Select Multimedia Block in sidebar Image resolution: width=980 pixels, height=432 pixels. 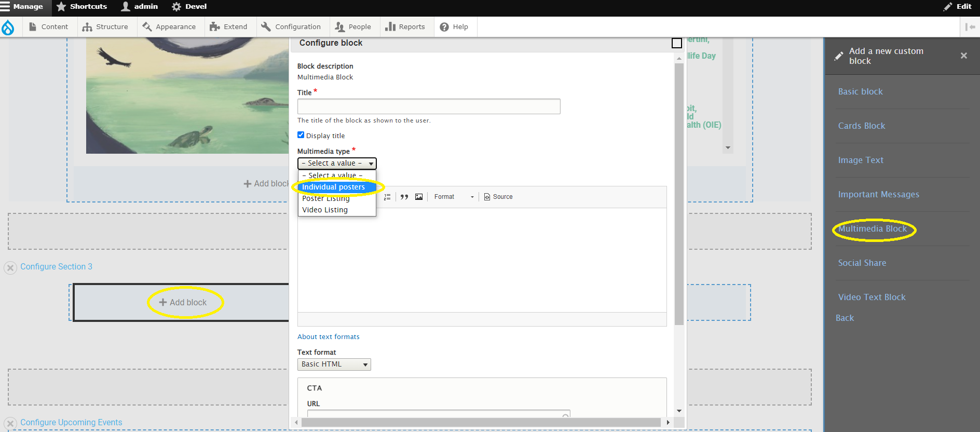click(873, 228)
